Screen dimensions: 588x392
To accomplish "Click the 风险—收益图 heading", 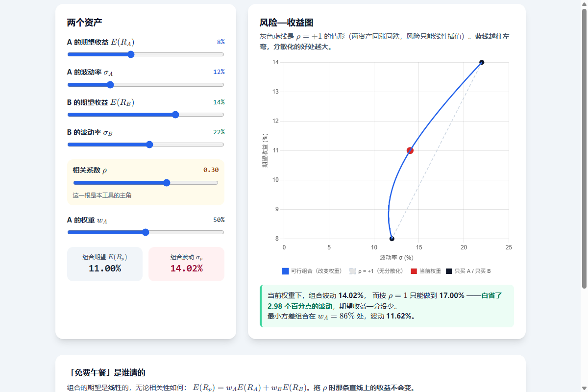I will point(287,23).
